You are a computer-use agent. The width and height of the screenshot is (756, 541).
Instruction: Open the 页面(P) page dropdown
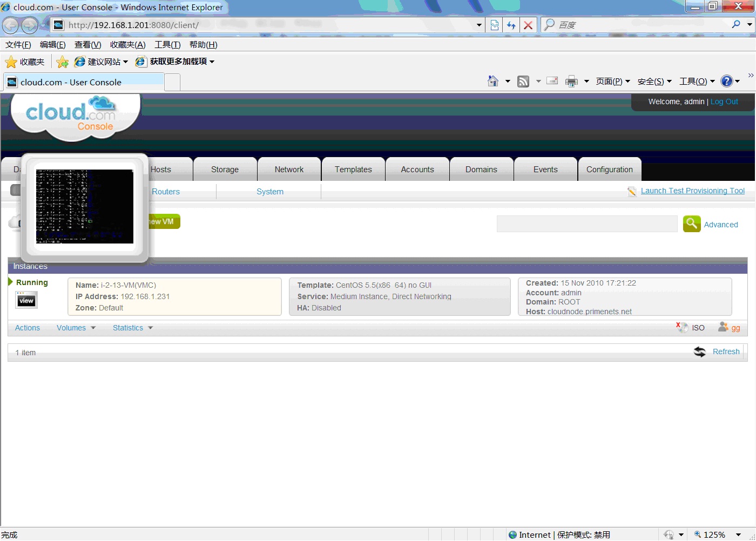613,82
